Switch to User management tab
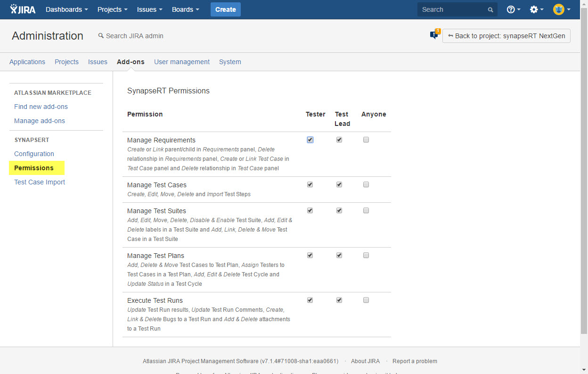Viewport: 588px width, 374px height. coord(182,62)
